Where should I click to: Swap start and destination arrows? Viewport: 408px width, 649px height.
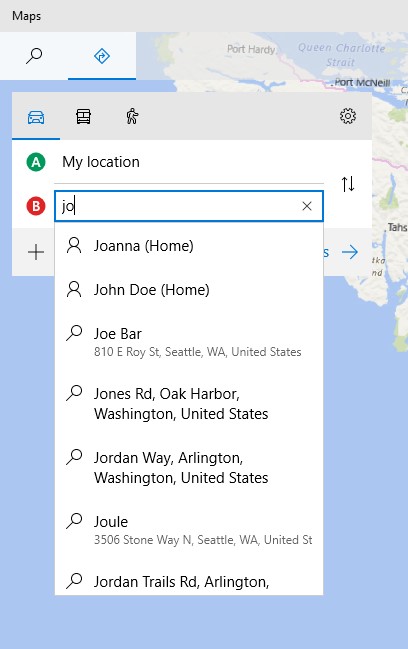point(348,184)
